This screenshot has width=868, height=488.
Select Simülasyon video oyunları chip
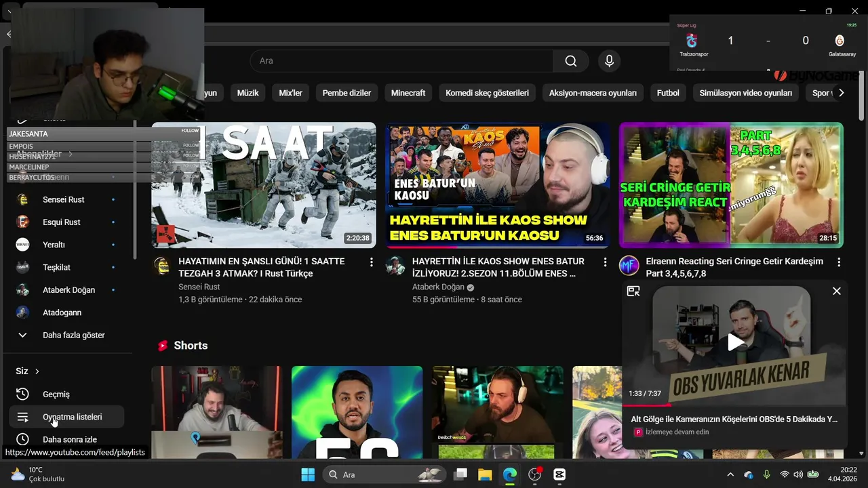(x=746, y=93)
